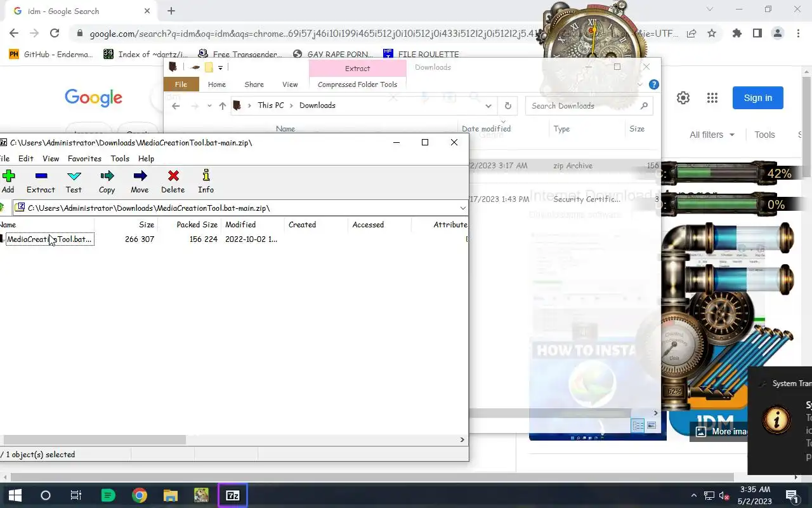Viewport: 812px width, 508px height.
Task: Click the red Delete icon in 7-Zip
Action: pyautogui.click(x=173, y=181)
